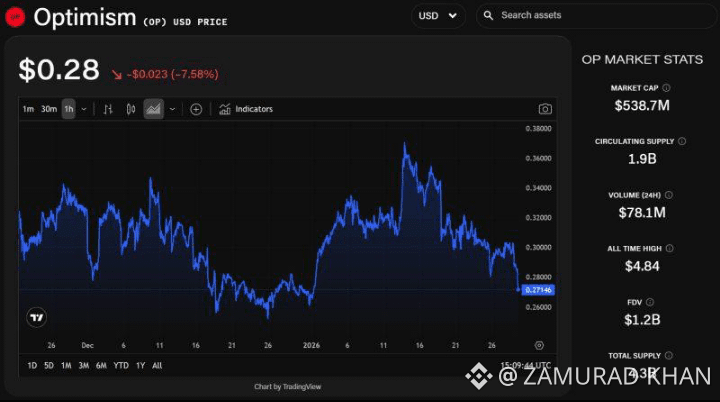This screenshot has height=402, width=720.
Task: Switch to candlestick chart style
Action: point(131,109)
